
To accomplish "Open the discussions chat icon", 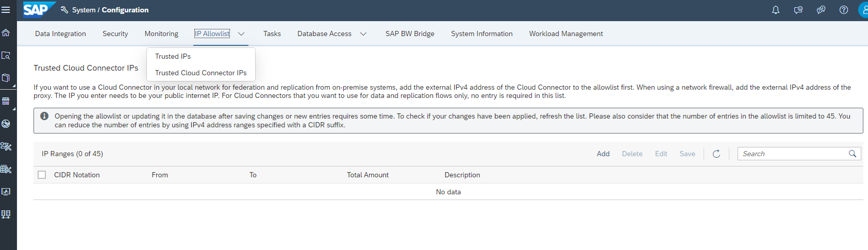I will point(821,10).
